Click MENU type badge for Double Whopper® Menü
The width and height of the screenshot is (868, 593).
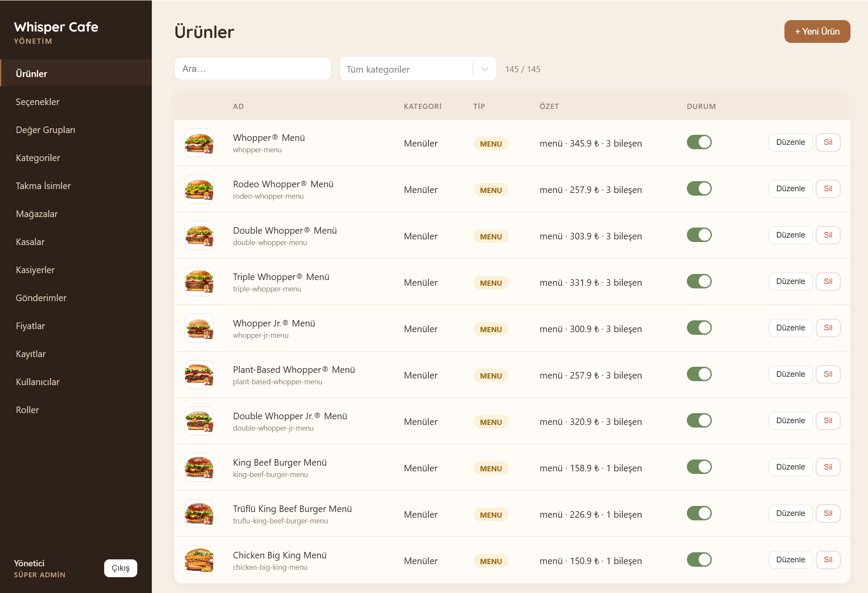click(491, 236)
